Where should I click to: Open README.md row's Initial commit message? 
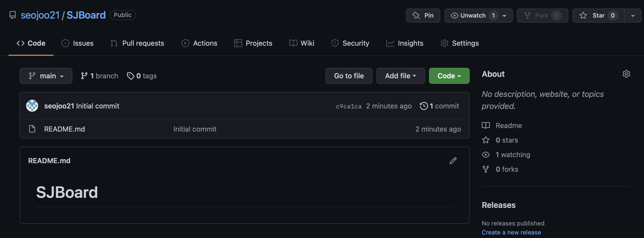195,129
